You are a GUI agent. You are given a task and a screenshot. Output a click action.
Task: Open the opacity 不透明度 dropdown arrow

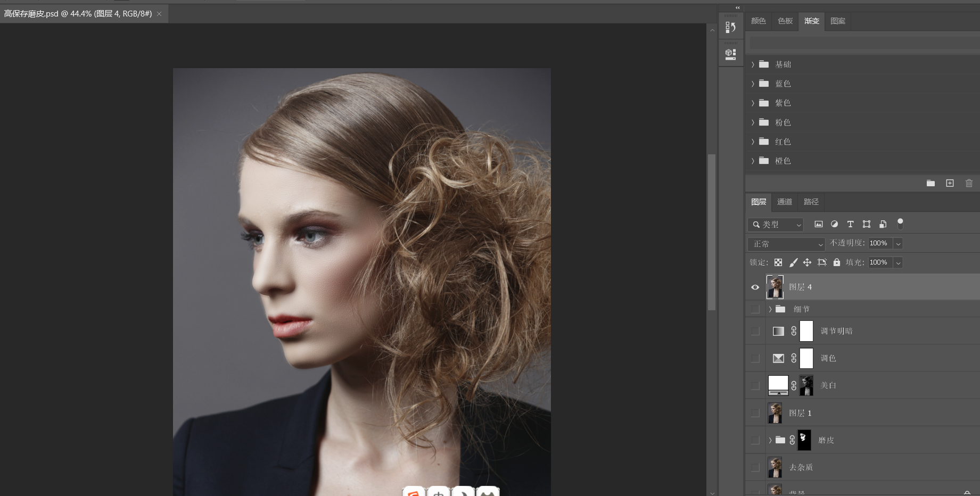pos(898,244)
